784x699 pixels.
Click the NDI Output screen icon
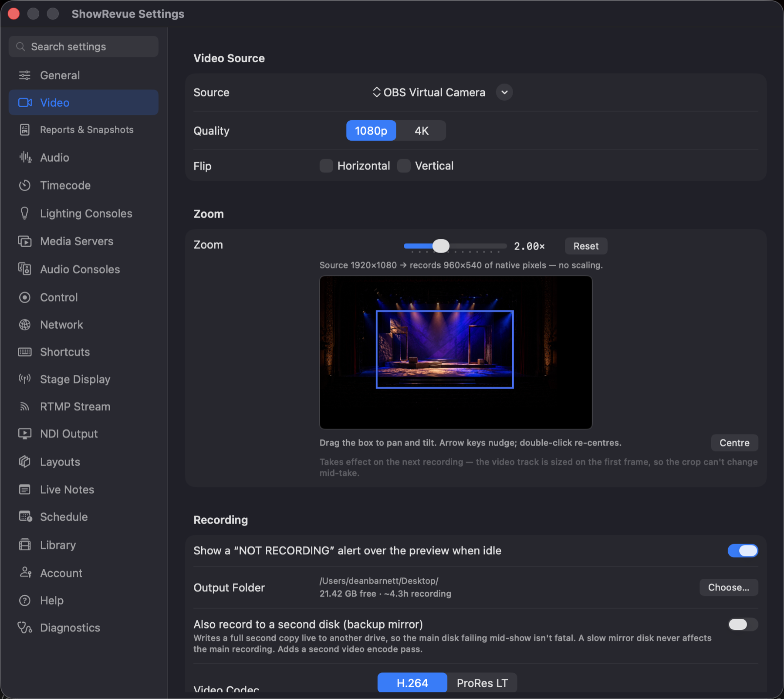[25, 434]
